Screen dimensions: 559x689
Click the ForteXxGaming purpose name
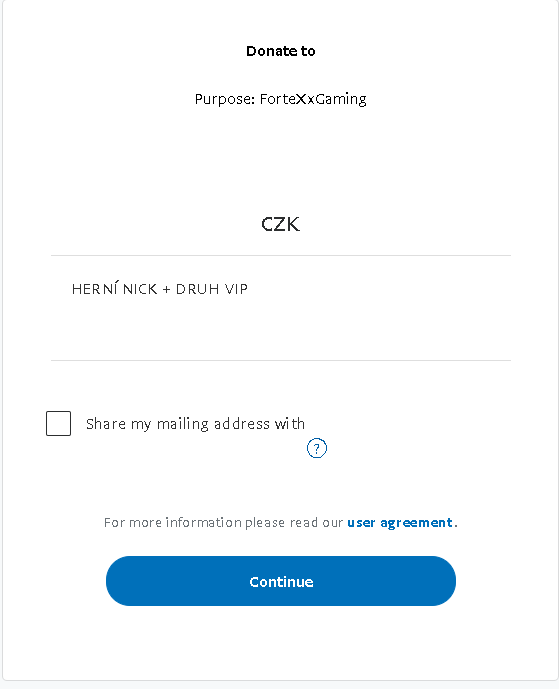(x=313, y=99)
